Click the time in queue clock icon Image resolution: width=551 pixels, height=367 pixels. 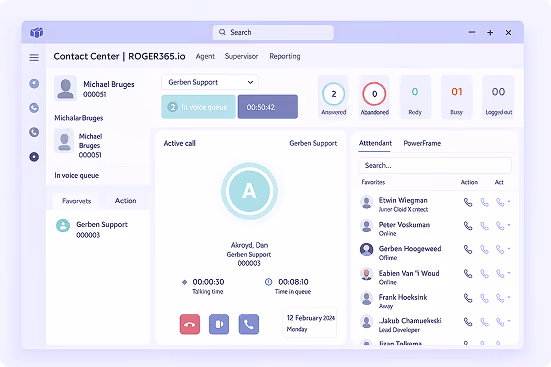pyautogui.click(x=268, y=282)
